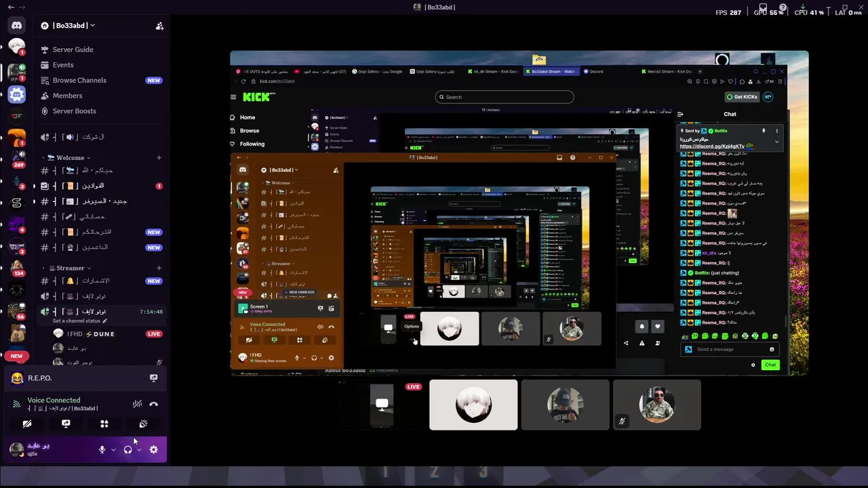
Task: Open the black S-logo server
Action: [x=17, y=202]
